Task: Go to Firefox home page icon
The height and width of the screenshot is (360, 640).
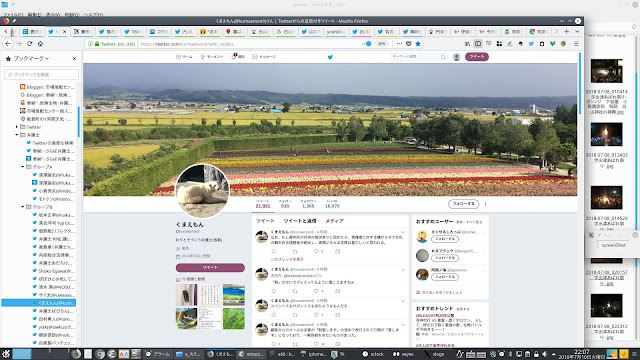Action: click(x=40, y=44)
